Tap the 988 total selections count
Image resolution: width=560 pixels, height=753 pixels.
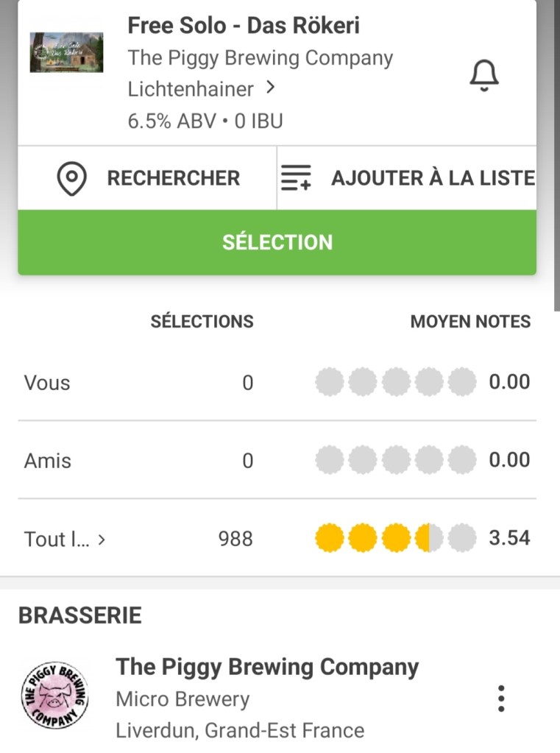click(235, 539)
